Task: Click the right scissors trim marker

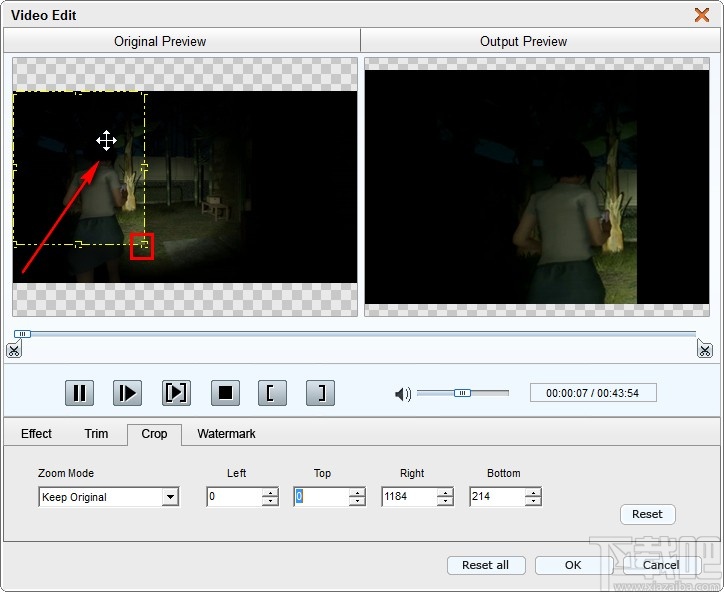Action: click(705, 349)
